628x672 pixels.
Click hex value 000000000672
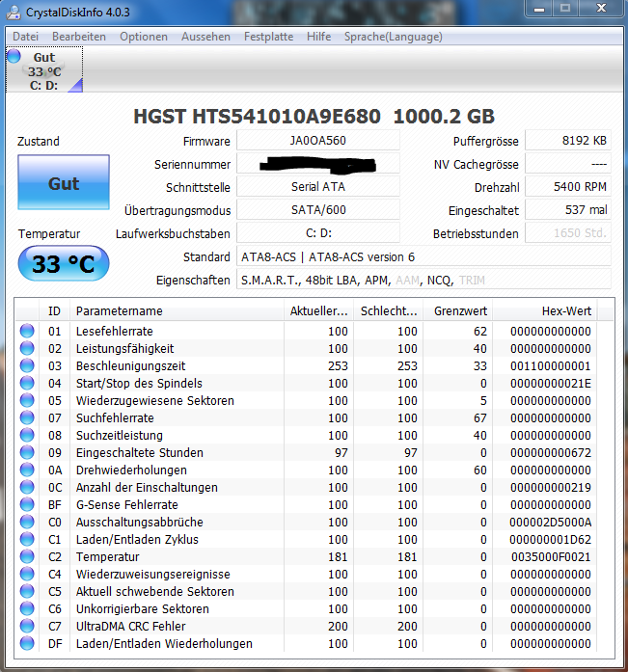551,452
